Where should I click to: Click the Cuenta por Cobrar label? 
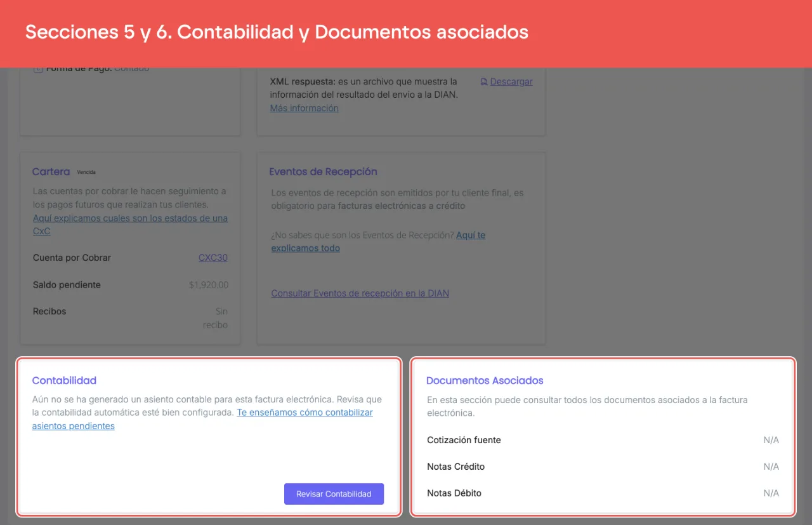tap(72, 258)
